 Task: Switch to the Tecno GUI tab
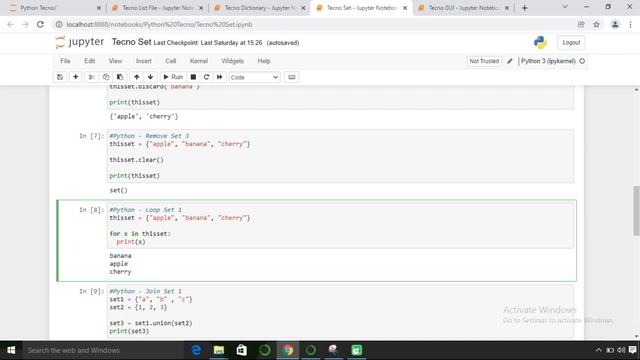464,8
